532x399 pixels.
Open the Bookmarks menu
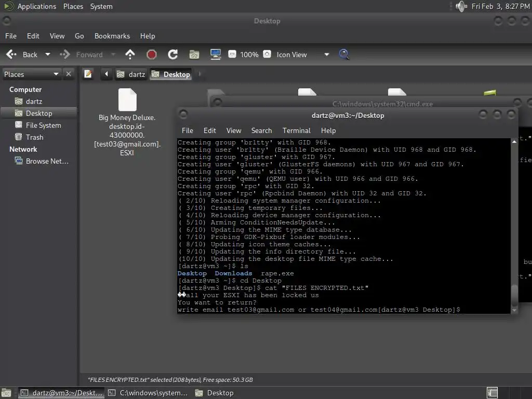112,36
